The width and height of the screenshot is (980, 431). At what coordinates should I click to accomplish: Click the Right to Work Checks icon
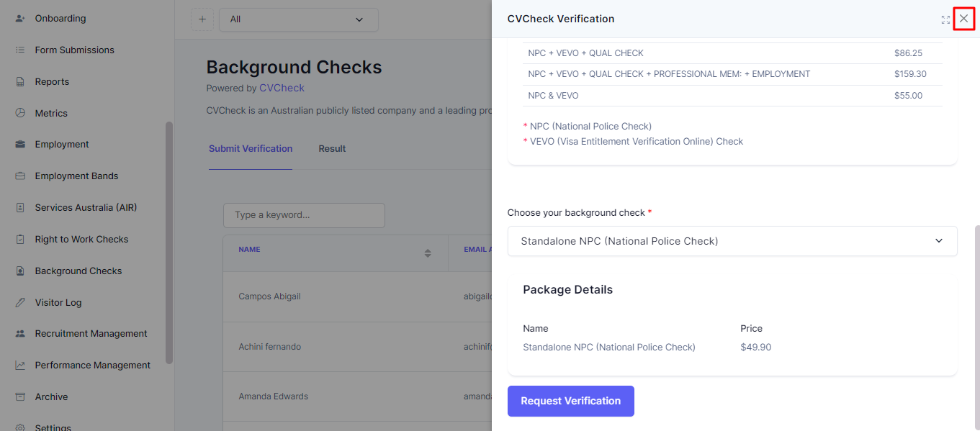[x=20, y=239]
